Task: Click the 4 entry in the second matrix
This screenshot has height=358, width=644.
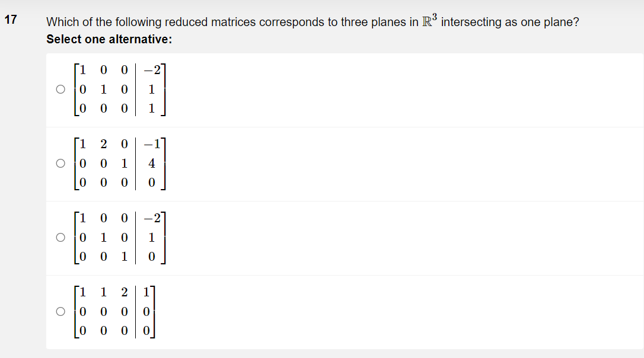Action: (152, 164)
